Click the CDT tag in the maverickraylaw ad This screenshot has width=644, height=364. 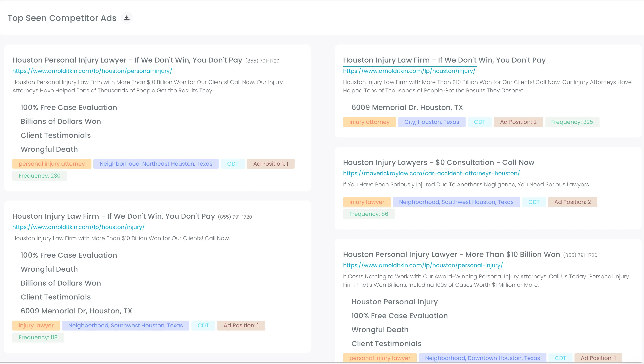coord(534,202)
